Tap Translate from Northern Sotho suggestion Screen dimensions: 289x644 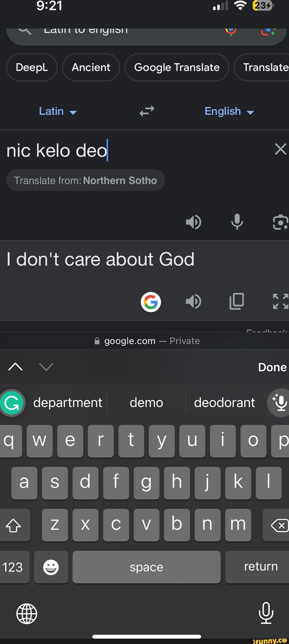tap(85, 180)
